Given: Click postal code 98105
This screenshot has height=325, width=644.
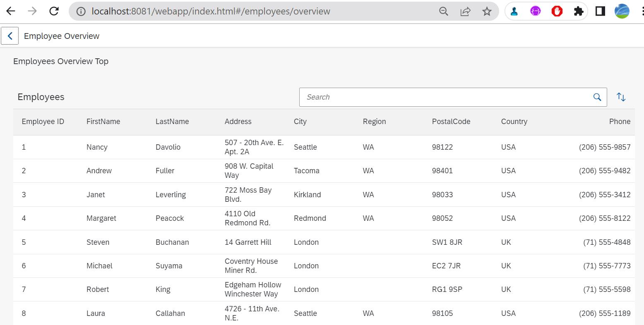Looking at the screenshot, I should coord(442,313).
